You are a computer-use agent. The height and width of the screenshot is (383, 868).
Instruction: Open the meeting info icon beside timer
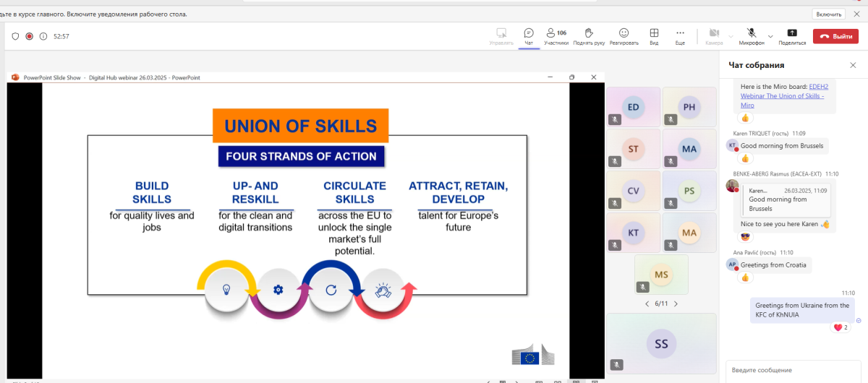tap(43, 36)
